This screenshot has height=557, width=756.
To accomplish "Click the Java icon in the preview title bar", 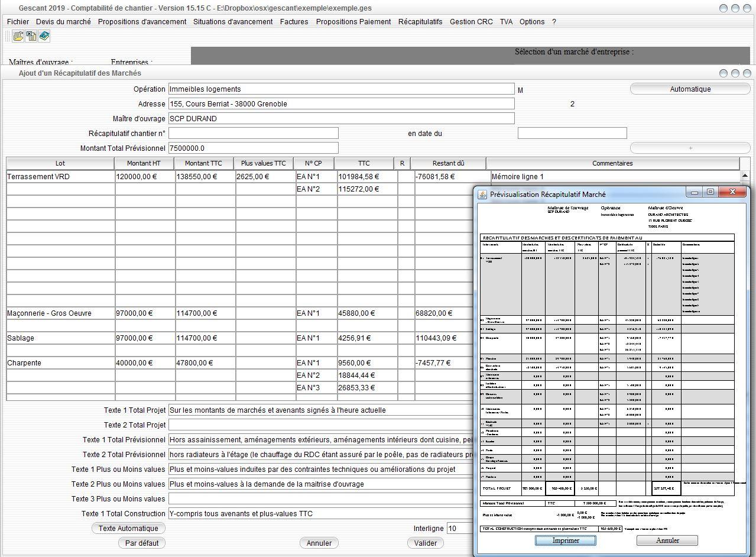I will (482, 194).
